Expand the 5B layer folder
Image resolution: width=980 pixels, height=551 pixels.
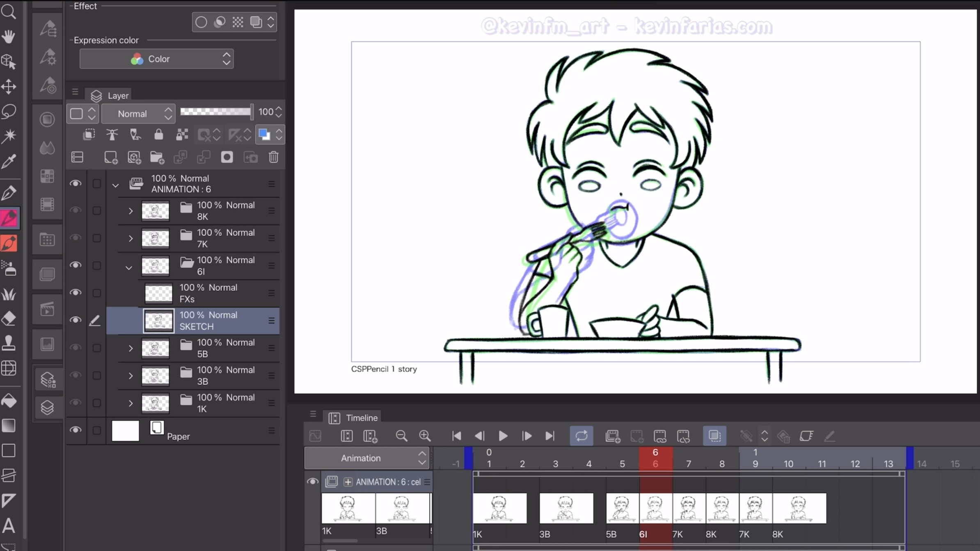131,348
